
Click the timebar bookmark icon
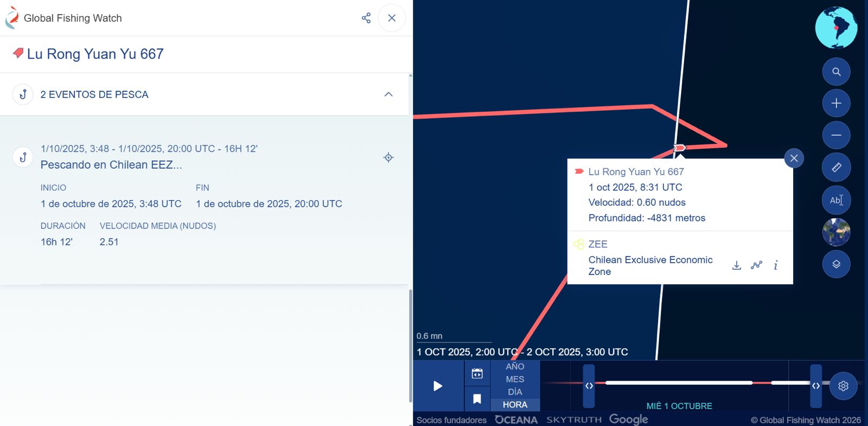click(x=477, y=399)
